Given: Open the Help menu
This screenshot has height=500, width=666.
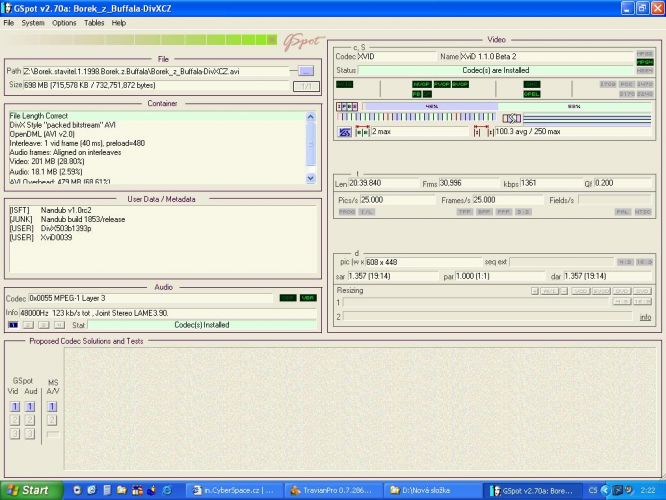Looking at the screenshot, I should pyautogui.click(x=119, y=23).
